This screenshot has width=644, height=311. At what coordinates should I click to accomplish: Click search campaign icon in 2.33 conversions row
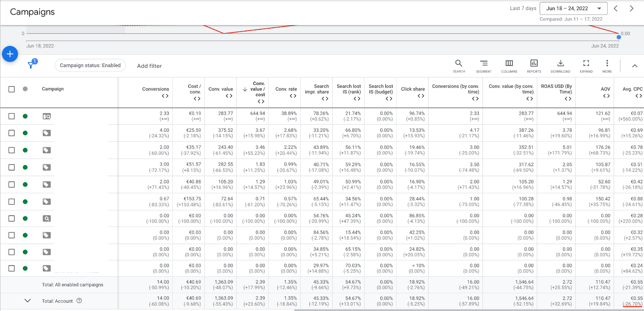pyautogui.click(x=47, y=116)
